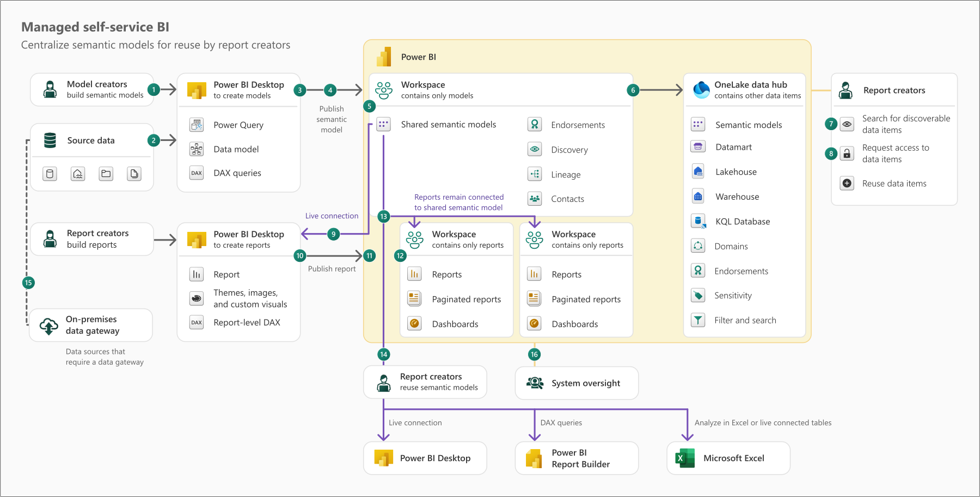
Task: Click the Power BI Report Builder icon
Action: point(534,458)
